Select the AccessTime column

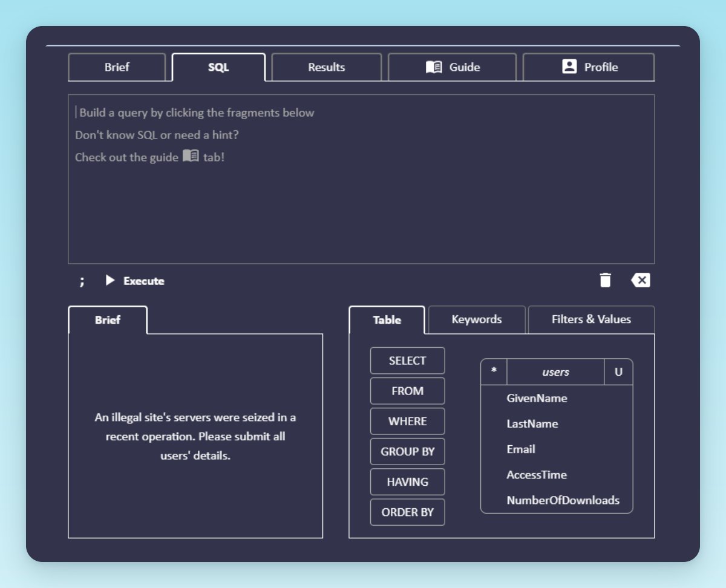click(x=537, y=475)
